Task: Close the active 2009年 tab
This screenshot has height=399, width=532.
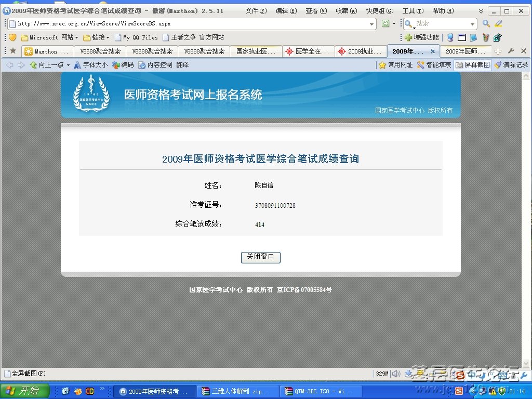Action: point(433,51)
